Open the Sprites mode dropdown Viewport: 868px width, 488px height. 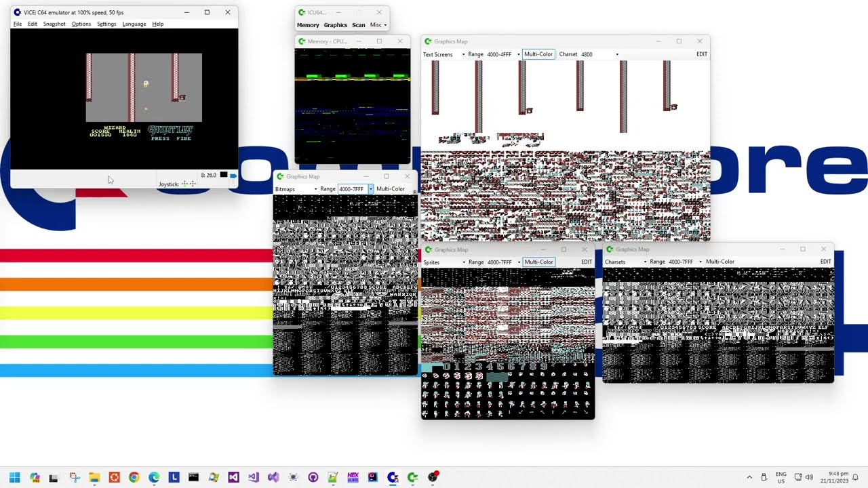[x=444, y=262]
